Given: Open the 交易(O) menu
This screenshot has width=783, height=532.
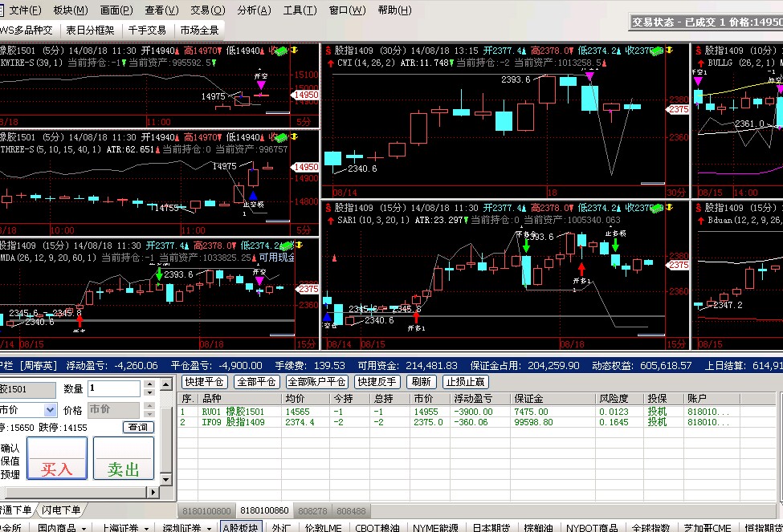Looking at the screenshot, I should pyautogui.click(x=206, y=10).
